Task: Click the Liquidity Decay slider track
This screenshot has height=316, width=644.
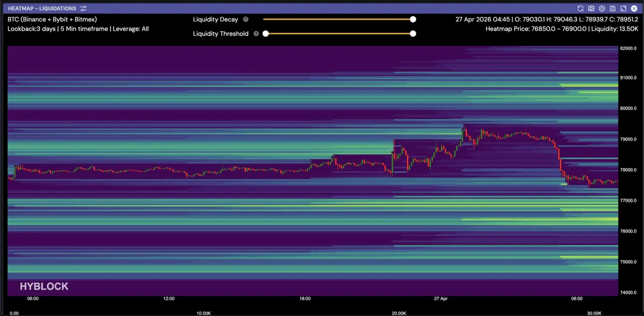Action: pyautogui.click(x=338, y=19)
